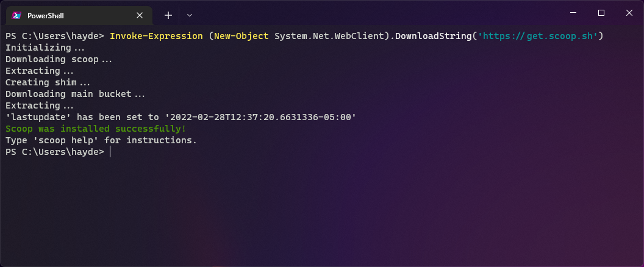The height and width of the screenshot is (267, 644).
Task: Click the New-Object keyword in the command
Action: (241, 36)
